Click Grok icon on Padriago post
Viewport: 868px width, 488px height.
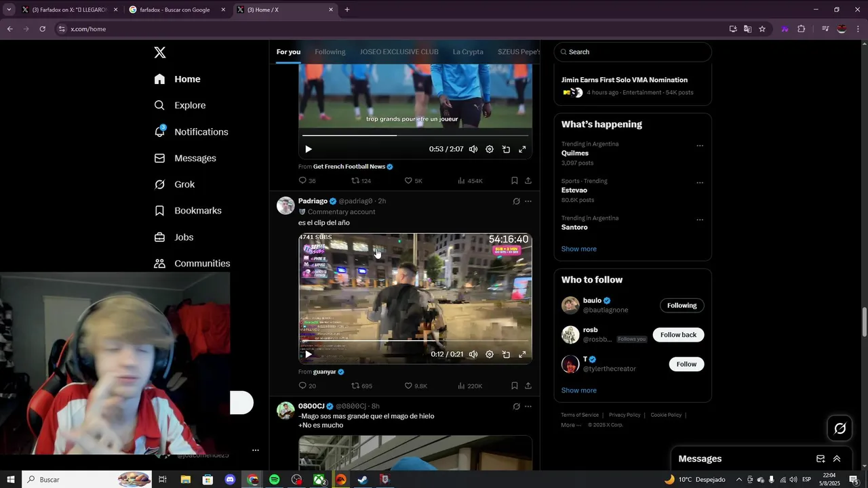(516, 201)
